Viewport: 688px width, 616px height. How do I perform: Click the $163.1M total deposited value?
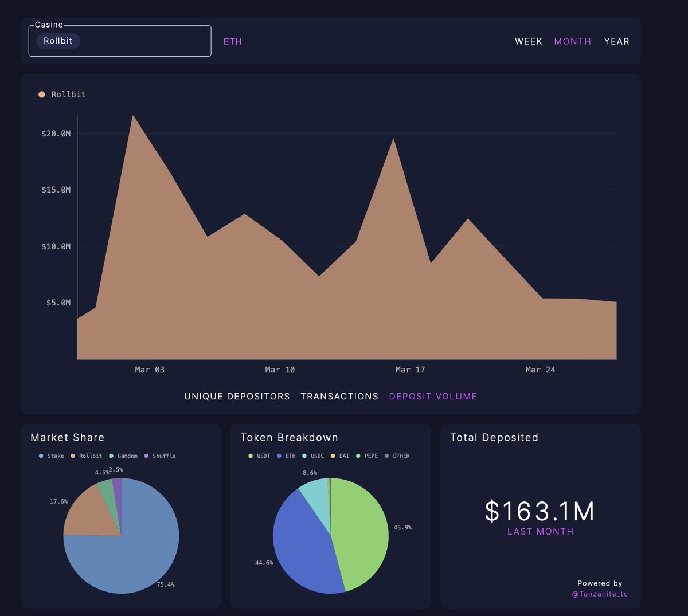[540, 511]
